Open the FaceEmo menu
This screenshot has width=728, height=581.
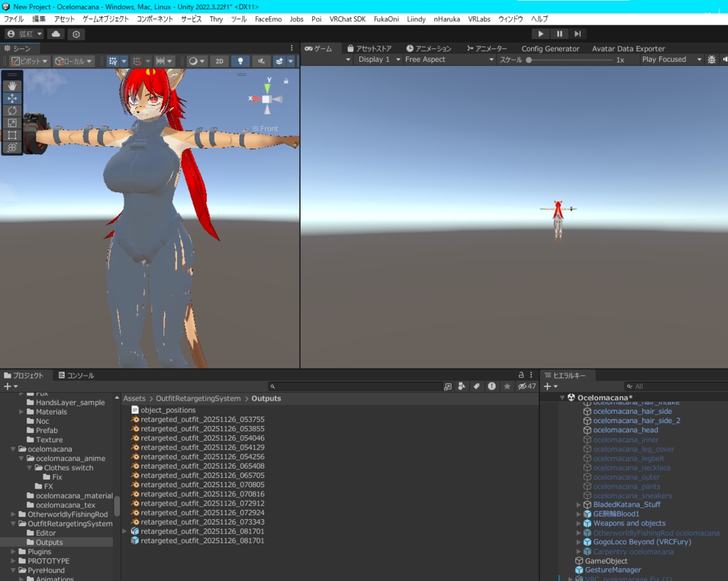(268, 19)
